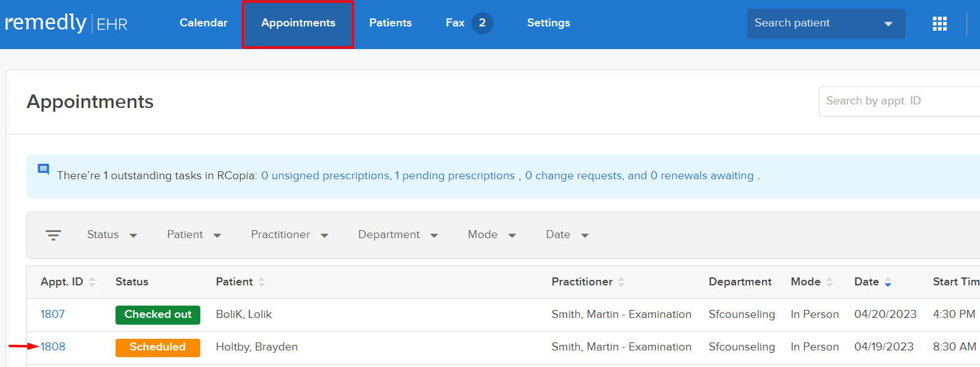Image resolution: width=980 pixels, height=367 pixels.
Task: Sort the Date column arrows
Action: point(888,282)
